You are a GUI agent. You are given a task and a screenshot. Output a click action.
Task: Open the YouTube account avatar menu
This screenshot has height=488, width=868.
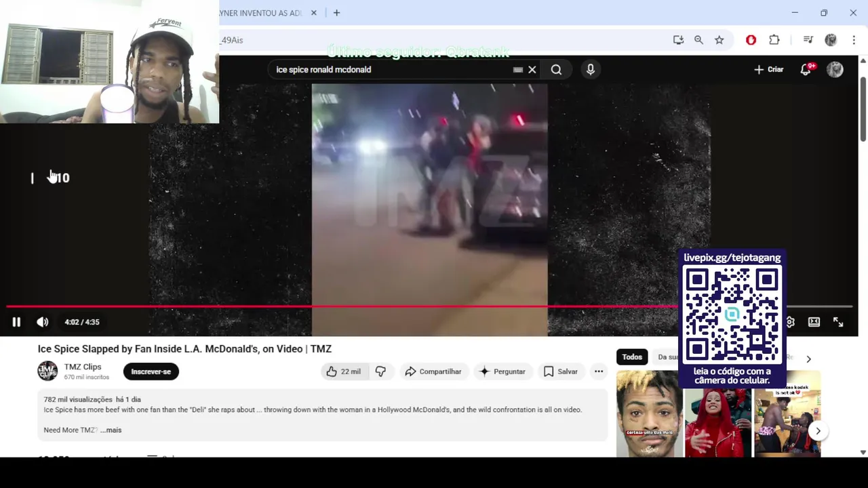835,69
